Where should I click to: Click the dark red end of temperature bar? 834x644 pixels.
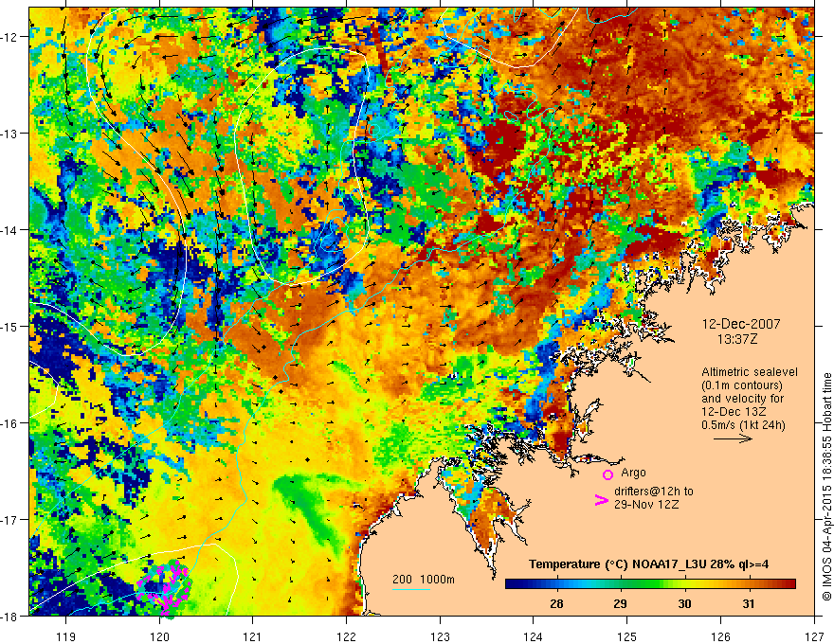[790, 583]
